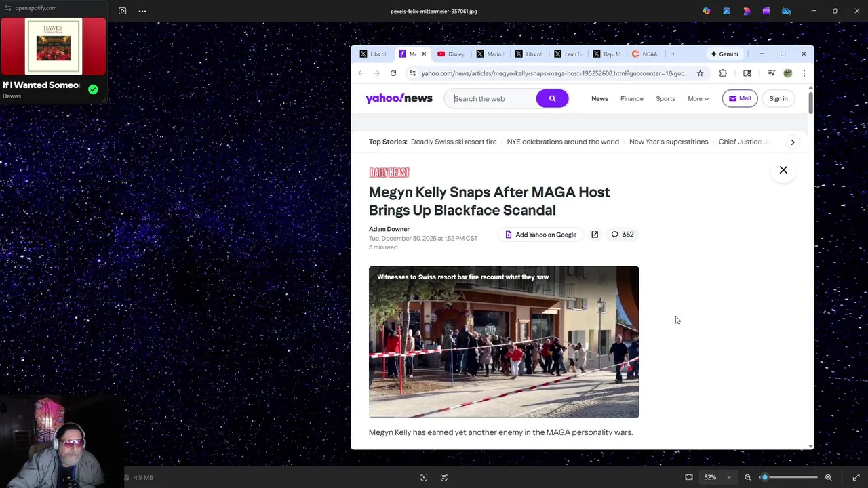Switch to the first Libs of tab
Viewport: 868px width, 488px height.
[373, 54]
